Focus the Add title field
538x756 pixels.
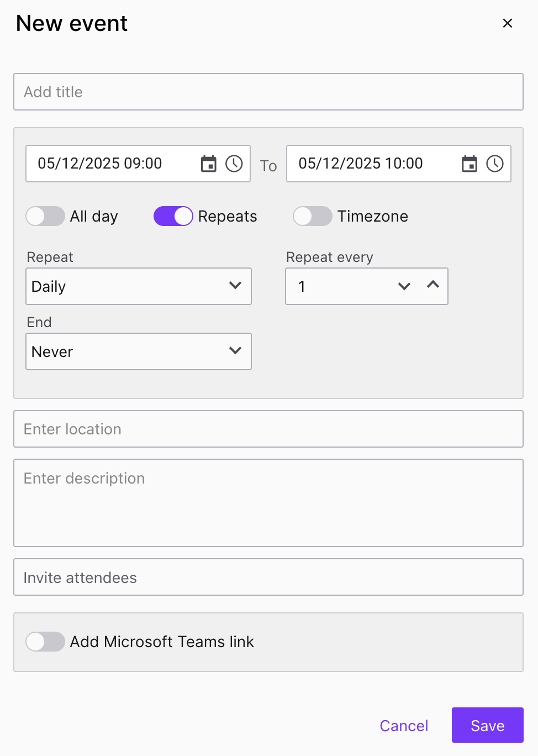268,92
